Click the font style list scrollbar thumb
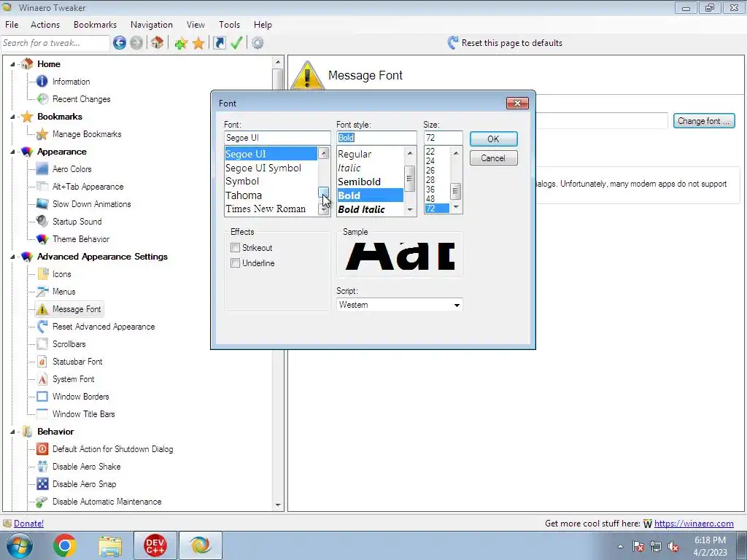This screenshot has height=560, width=747. click(410, 179)
